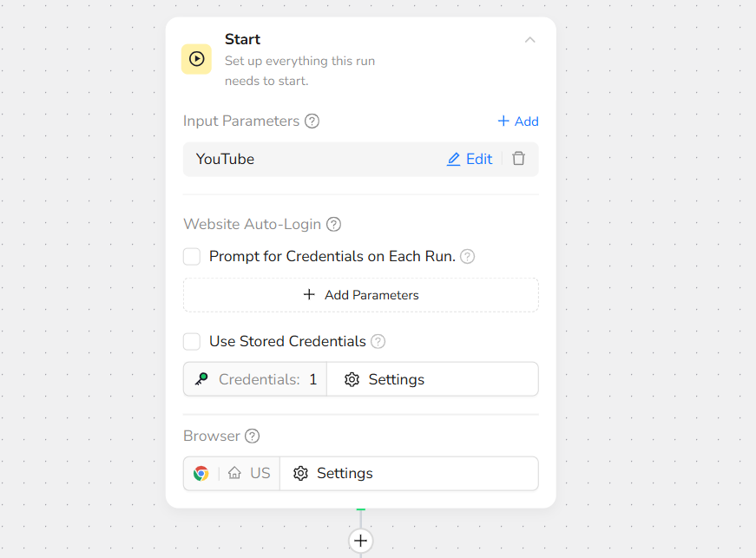Collapse the Start panel with chevron
This screenshot has width=756, height=558.
point(529,40)
